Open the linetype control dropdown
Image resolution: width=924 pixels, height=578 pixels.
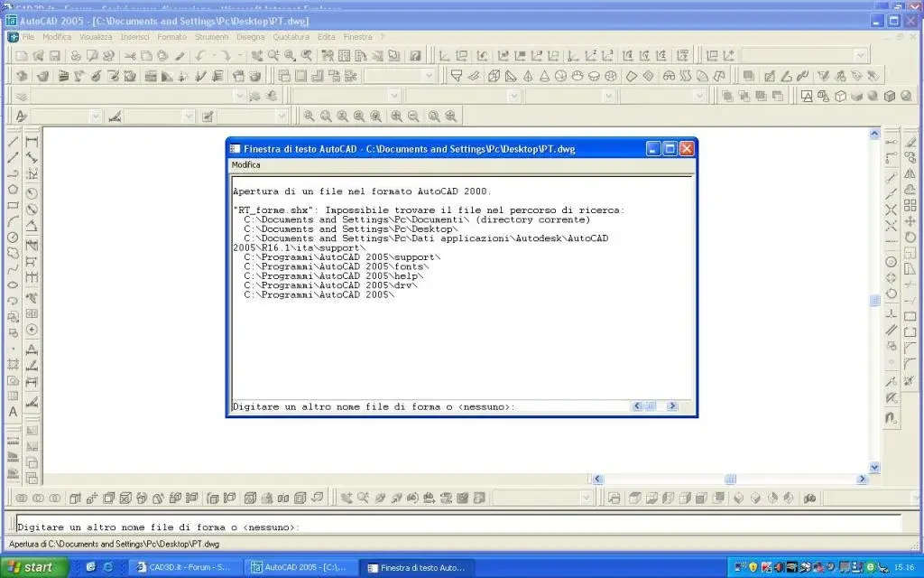[513, 96]
